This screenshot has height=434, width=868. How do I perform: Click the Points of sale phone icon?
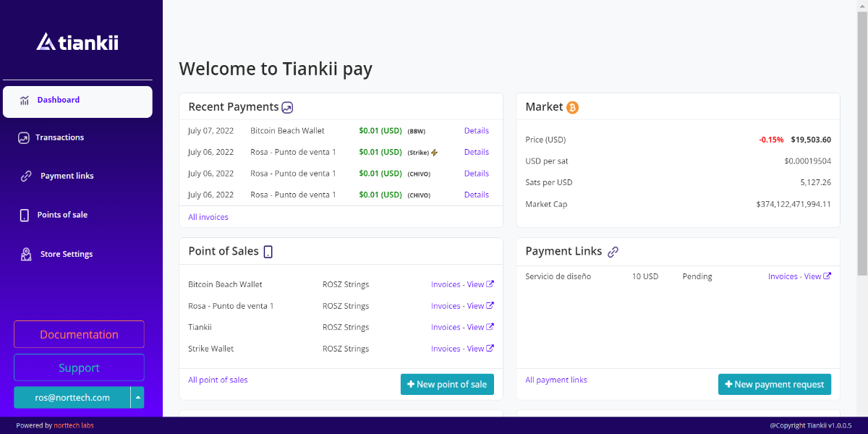point(24,214)
